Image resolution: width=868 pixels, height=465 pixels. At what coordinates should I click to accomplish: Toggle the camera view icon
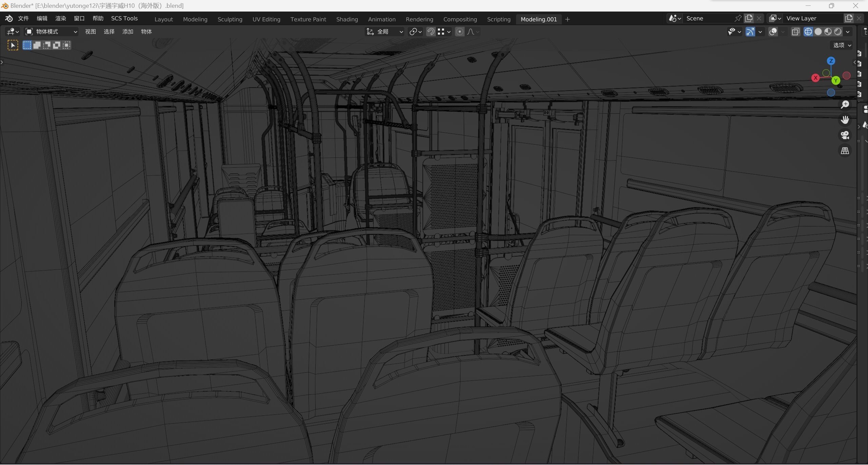click(x=845, y=135)
